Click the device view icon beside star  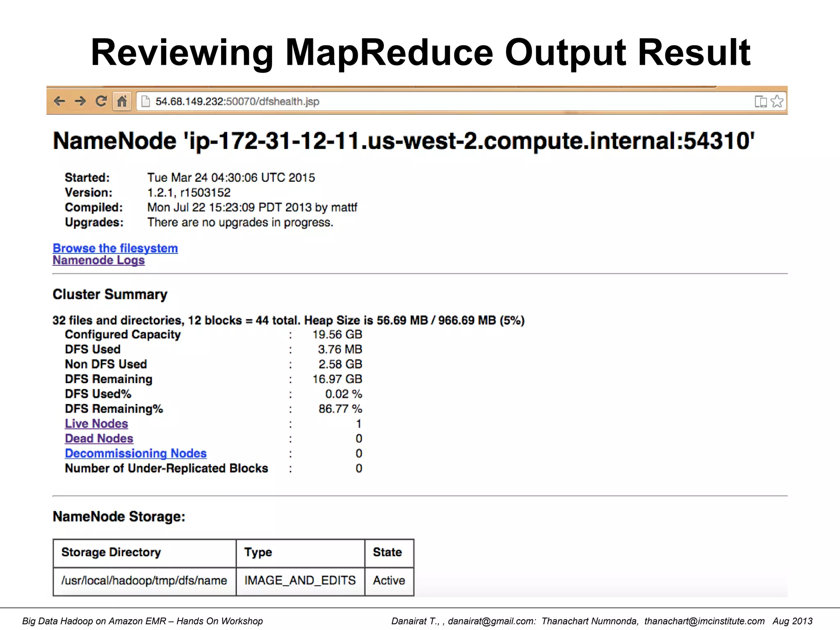click(760, 101)
